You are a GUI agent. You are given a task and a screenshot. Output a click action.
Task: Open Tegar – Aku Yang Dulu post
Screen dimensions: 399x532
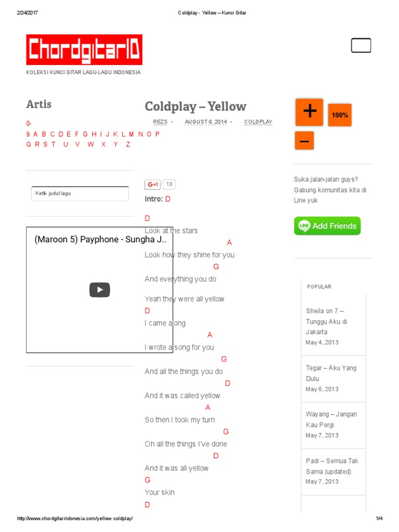point(331,373)
